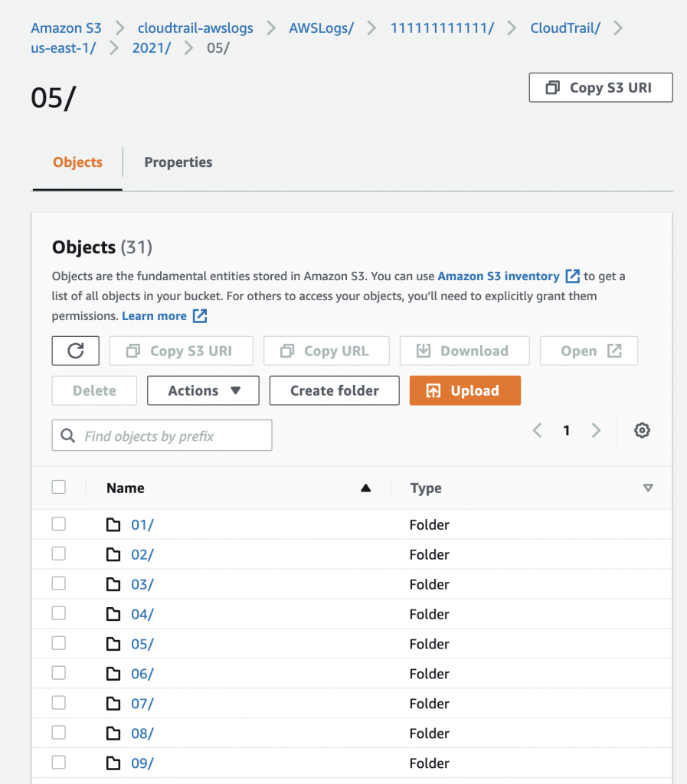Switch to the Properties tab
This screenshot has width=687, height=784.
(x=178, y=162)
